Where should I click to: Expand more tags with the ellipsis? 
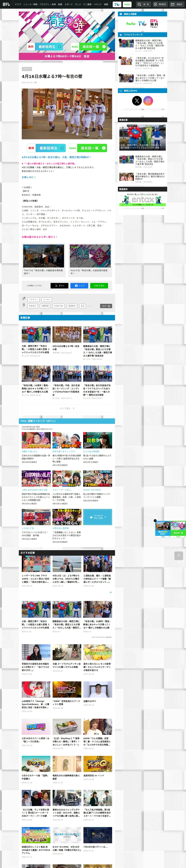(90, 306)
